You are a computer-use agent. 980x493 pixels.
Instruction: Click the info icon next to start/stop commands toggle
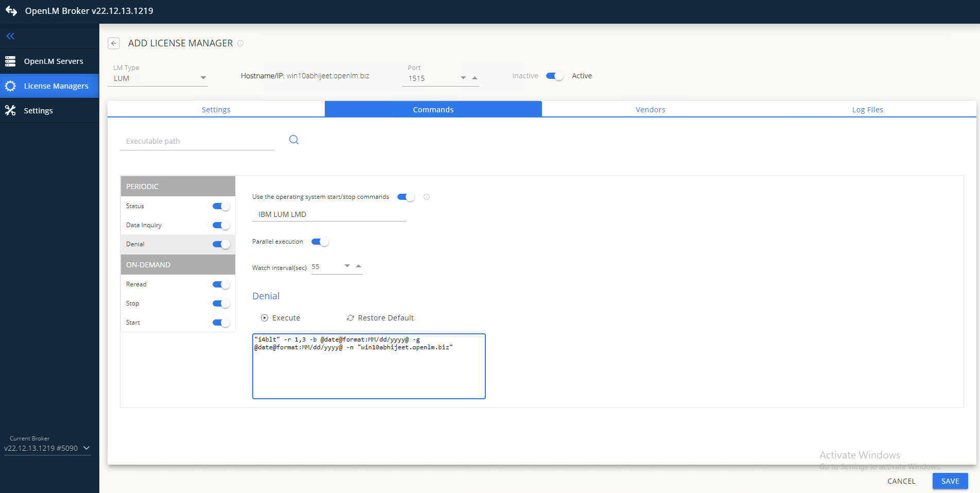[x=426, y=196]
